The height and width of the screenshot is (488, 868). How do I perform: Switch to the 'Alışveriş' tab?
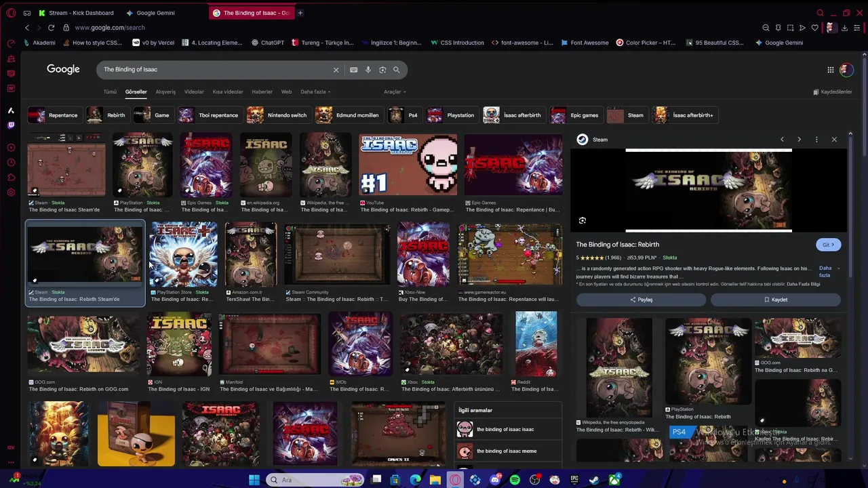point(165,92)
